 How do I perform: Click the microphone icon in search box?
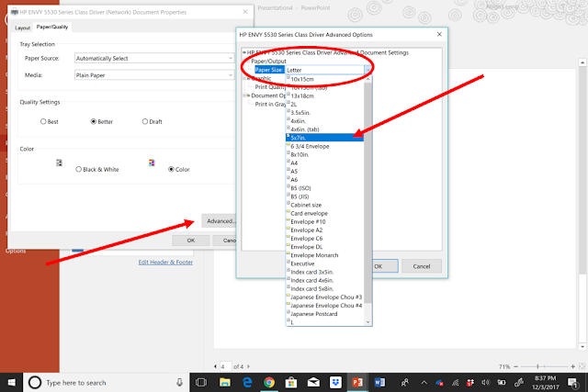click(x=180, y=383)
